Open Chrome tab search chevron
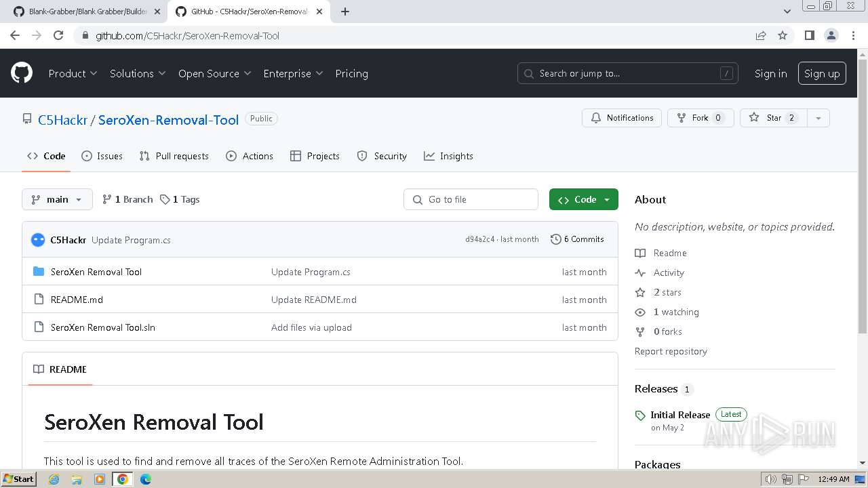868x488 pixels. click(787, 12)
